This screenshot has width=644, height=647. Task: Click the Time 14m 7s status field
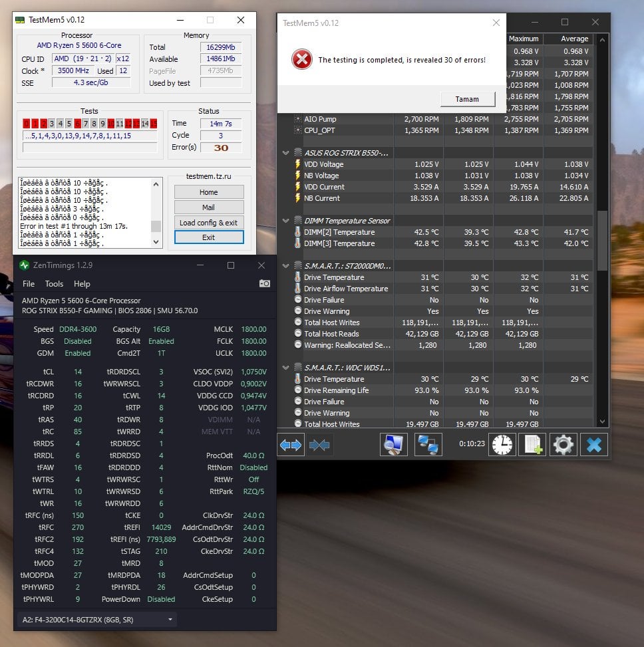(x=221, y=124)
